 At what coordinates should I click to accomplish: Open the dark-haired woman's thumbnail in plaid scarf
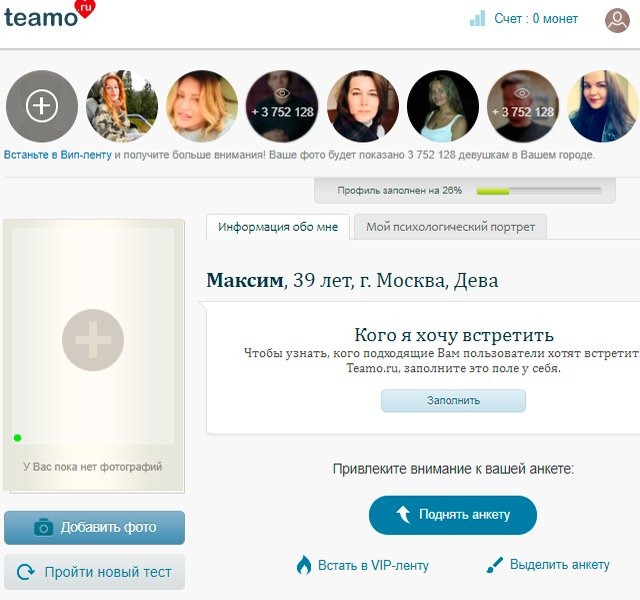click(x=362, y=106)
